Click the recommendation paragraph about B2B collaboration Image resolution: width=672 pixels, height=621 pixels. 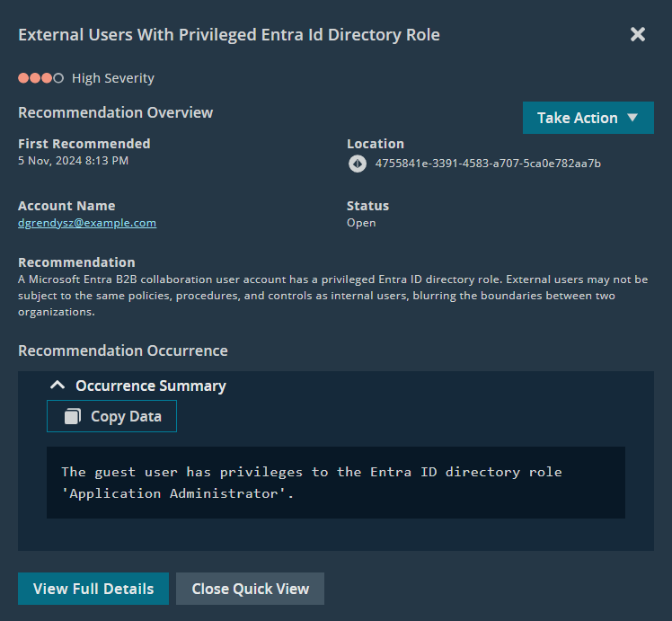pos(333,296)
